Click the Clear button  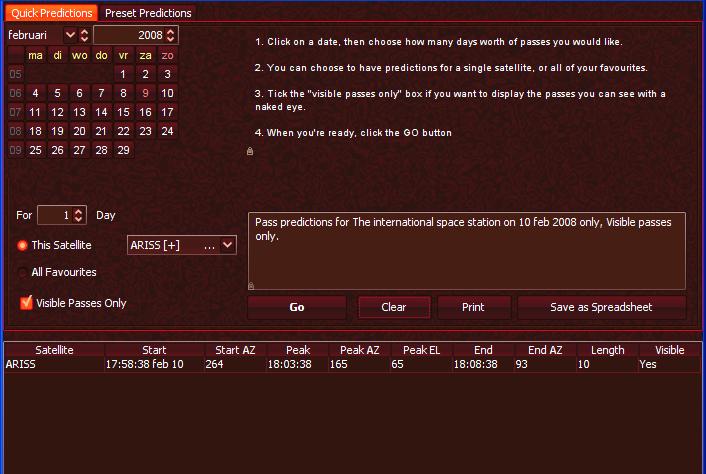(x=394, y=307)
